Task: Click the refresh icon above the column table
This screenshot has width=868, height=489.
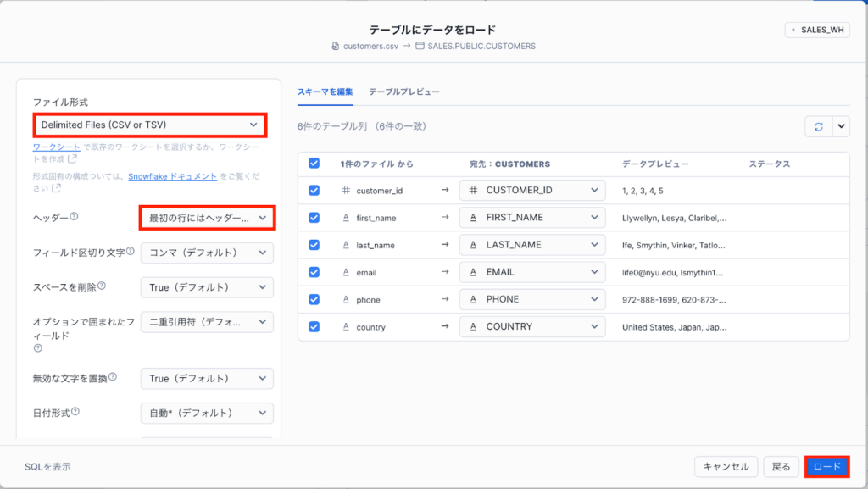Action: pos(818,126)
